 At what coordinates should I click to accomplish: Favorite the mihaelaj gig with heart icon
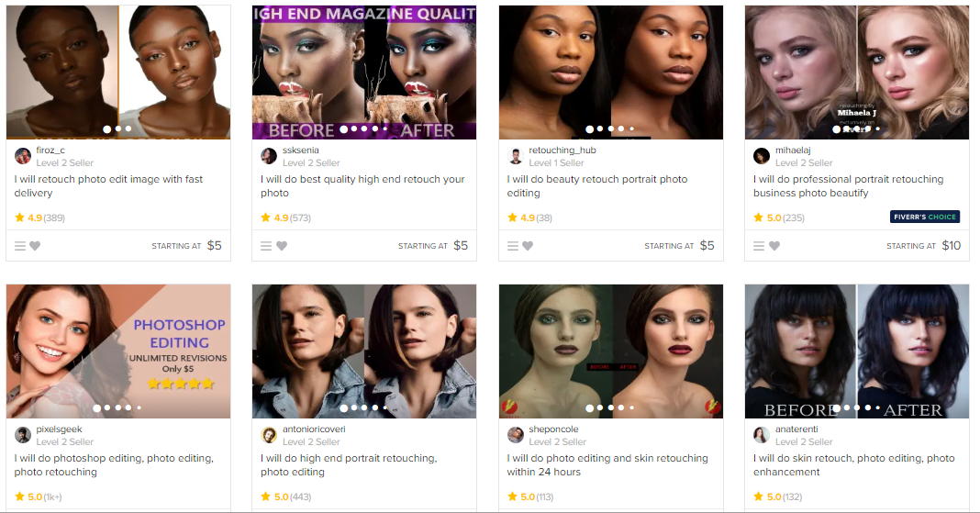tap(774, 246)
